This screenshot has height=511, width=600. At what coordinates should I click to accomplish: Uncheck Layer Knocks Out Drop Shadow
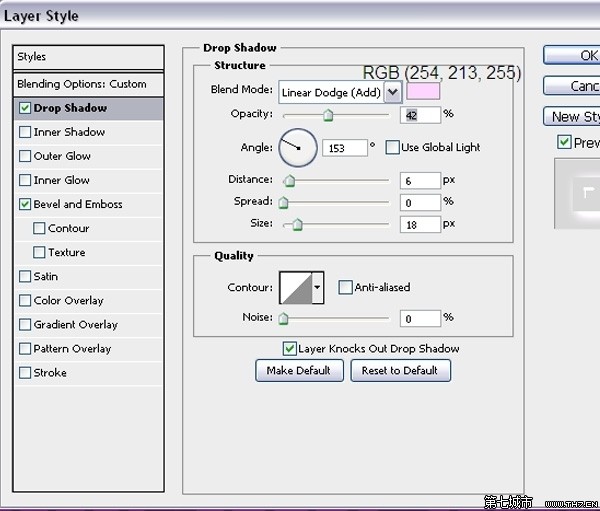coord(290,349)
